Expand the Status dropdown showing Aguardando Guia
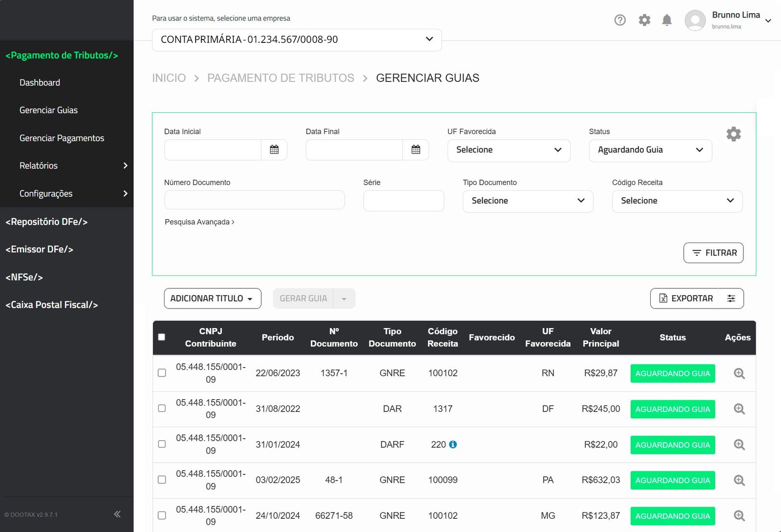This screenshot has height=532, width=781. click(650, 150)
